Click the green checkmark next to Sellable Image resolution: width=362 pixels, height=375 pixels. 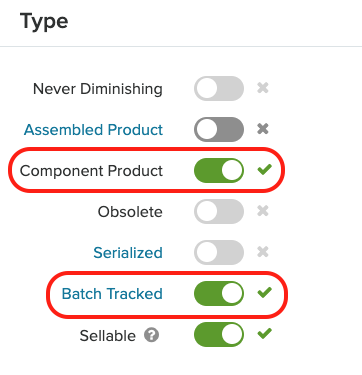[265, 334]
